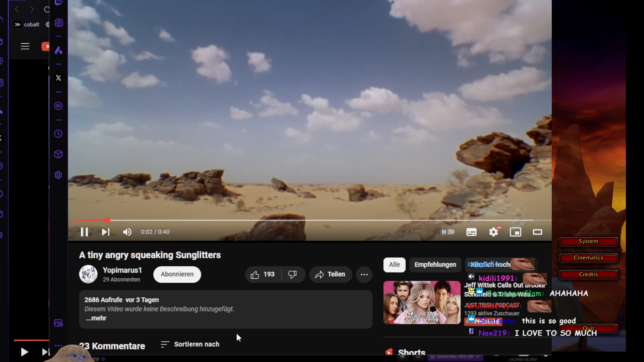The width and height of the screenshot is (644, 362).
Task: Open Sortieren nach comment sorting
Action: (190, 344)
